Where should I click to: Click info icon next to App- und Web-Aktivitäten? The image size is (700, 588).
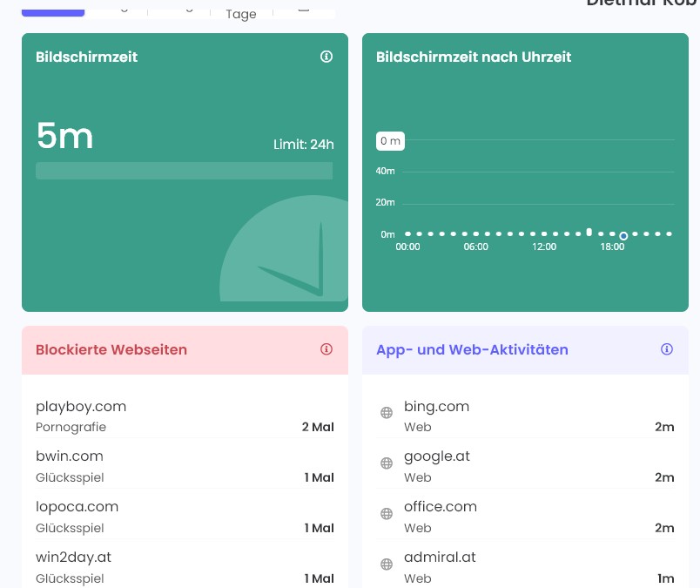[667, 349]
